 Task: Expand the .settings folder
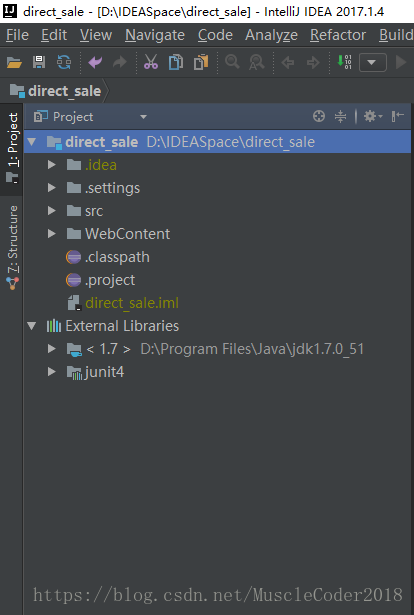tap(51, 188)
